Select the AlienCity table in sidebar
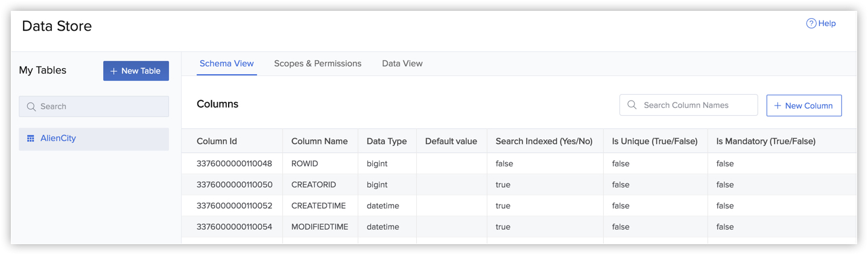The height and width of the screenshot is (255, 868). 58,139
